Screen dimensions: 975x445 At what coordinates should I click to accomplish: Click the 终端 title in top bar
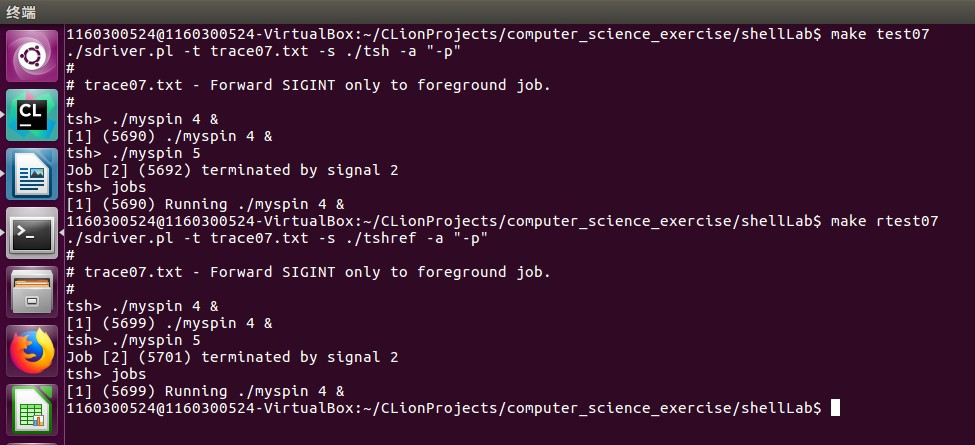pyautogui.click(x=22, y=10)
